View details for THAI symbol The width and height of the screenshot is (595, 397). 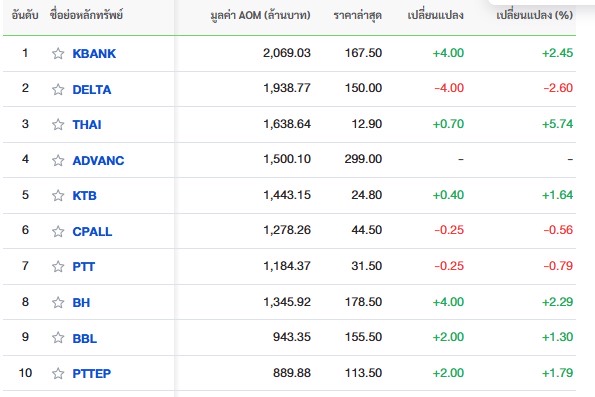[87, 124]
